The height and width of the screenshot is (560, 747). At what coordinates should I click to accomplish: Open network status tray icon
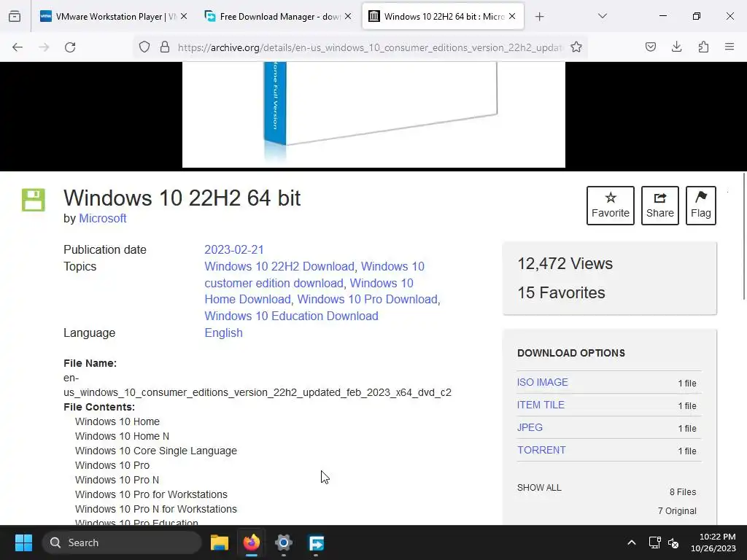click(654, 542)
